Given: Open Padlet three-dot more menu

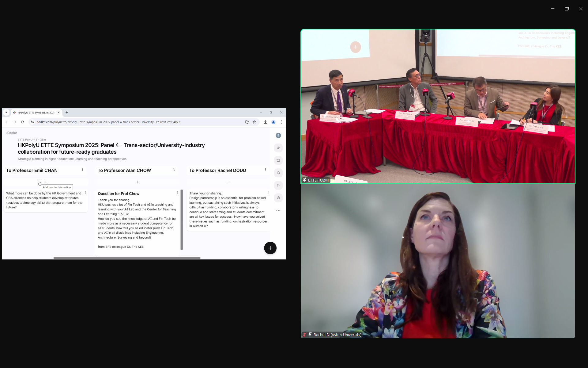Looking at the screenshot, I should click(x=278, y=210).
